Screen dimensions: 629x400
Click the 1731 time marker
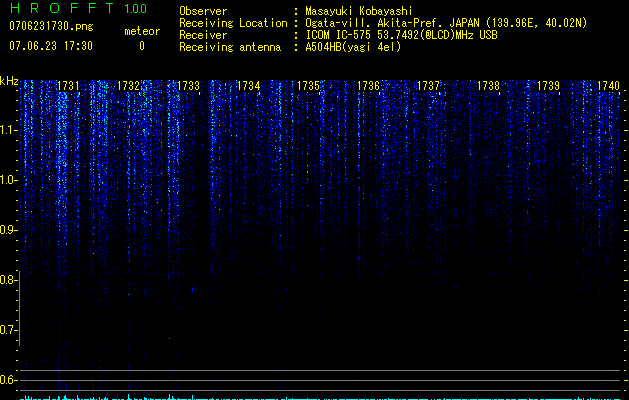(x=69, y=86)
